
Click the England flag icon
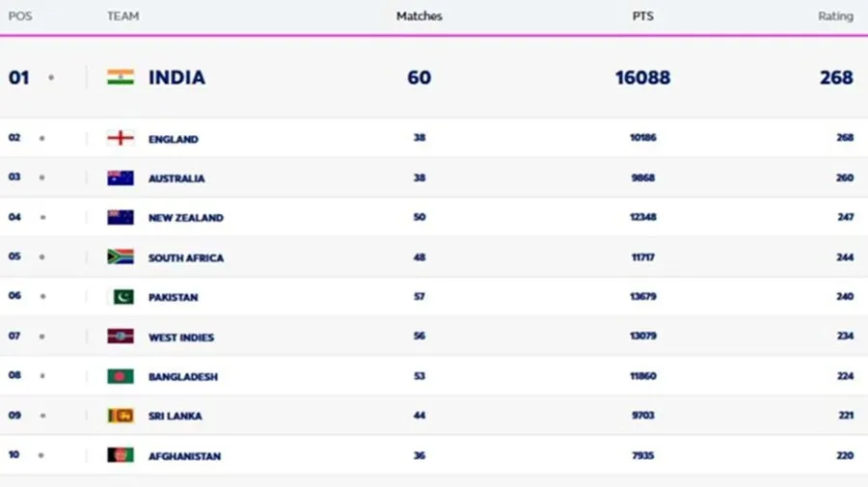pyautogui.click(x=121, y=138)
